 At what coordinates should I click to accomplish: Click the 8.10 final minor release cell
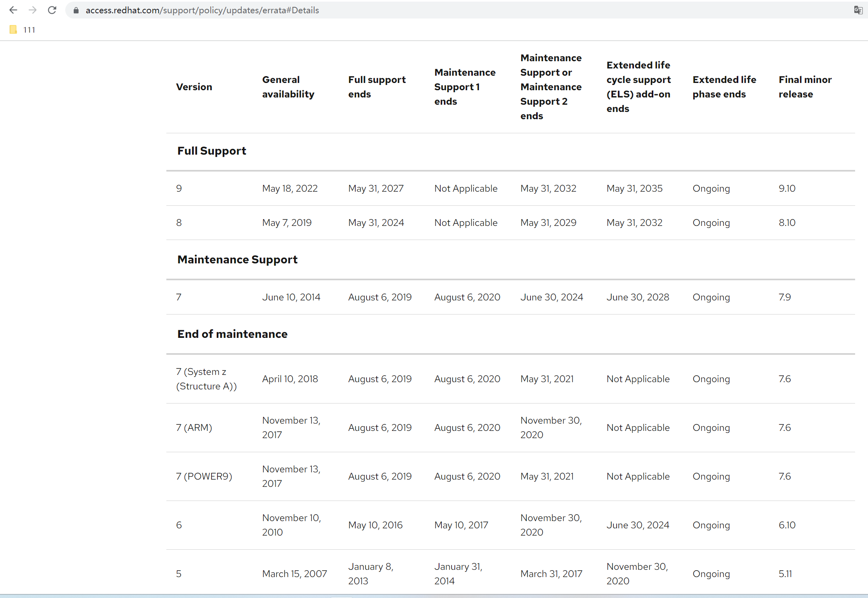pyautogui.click(x=787, y=223)
